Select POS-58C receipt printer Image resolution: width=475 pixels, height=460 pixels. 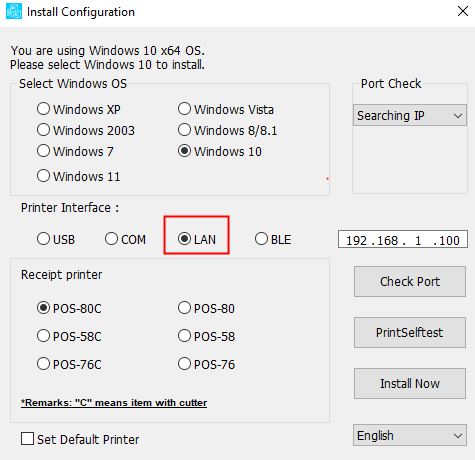point(43,336)
